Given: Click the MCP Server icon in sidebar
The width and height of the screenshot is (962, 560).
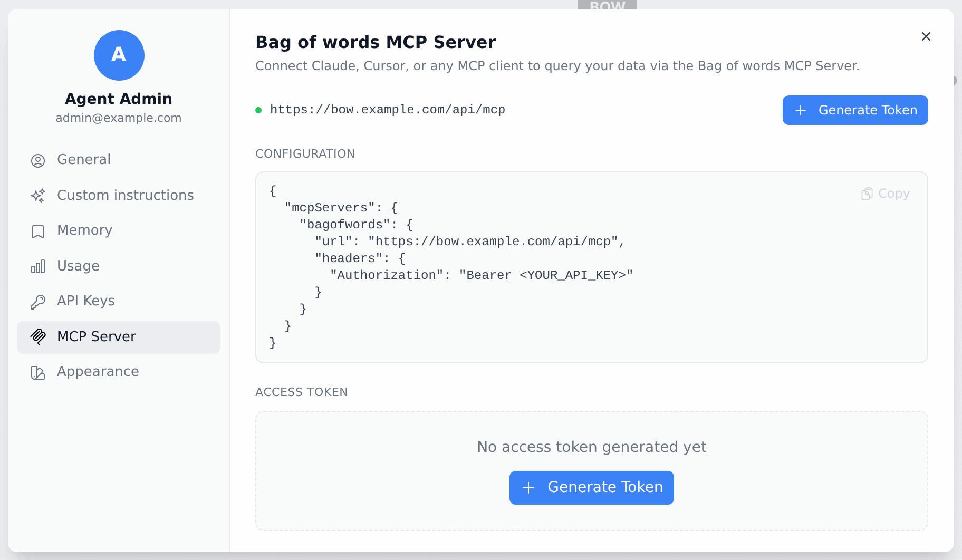Looking at the screenshot, I should (38, 337).
